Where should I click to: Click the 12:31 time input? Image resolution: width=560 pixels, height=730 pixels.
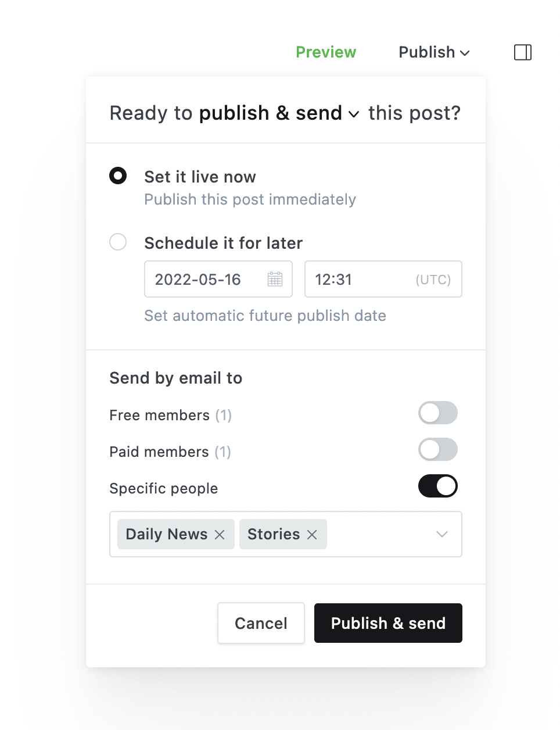click(x=354, y=280)
